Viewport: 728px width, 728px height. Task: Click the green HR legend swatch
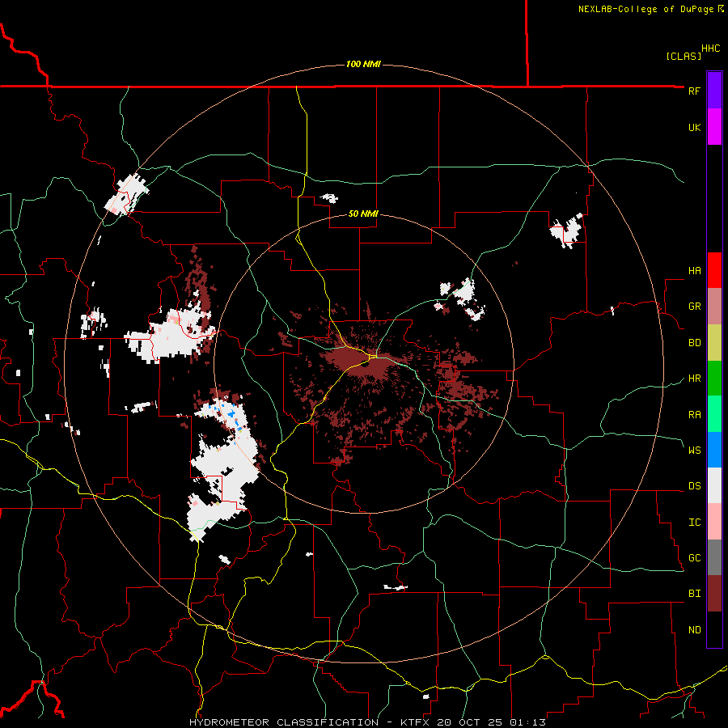pyautogui.click(x=714, y=379)
